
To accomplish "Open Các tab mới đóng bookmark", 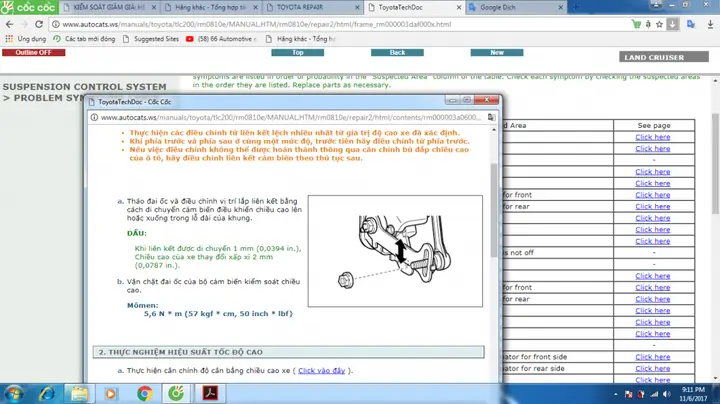I will pyautogui.click(x=84, y=39).
